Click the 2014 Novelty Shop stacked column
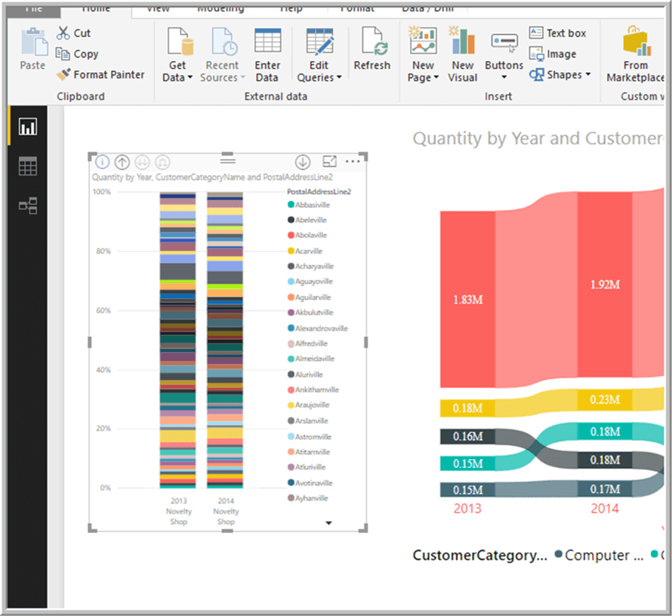 225,340
